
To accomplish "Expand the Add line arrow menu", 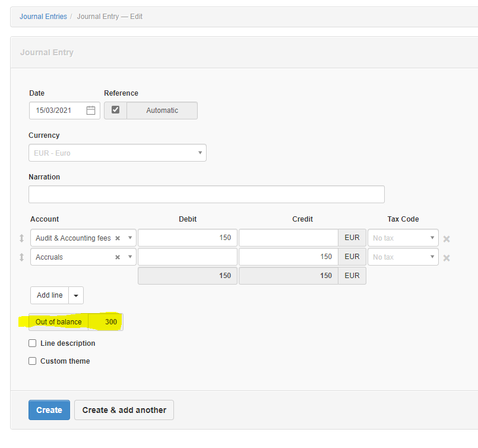I will click(76, 295).
